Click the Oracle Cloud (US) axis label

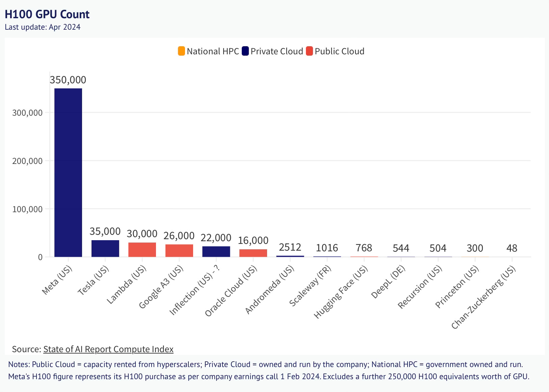[231, 291]
